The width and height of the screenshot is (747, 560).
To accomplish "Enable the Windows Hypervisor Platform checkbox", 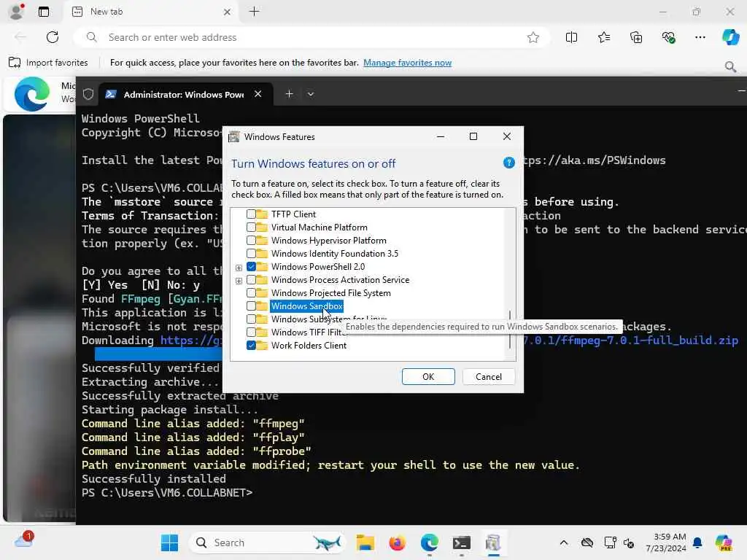I will [251, 241].
